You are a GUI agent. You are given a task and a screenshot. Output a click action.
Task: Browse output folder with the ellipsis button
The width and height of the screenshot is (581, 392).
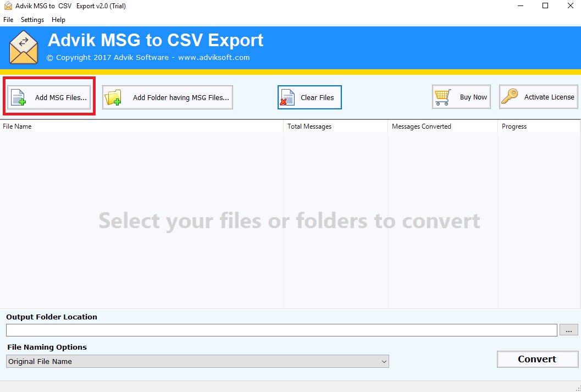[x=569, y=330]
